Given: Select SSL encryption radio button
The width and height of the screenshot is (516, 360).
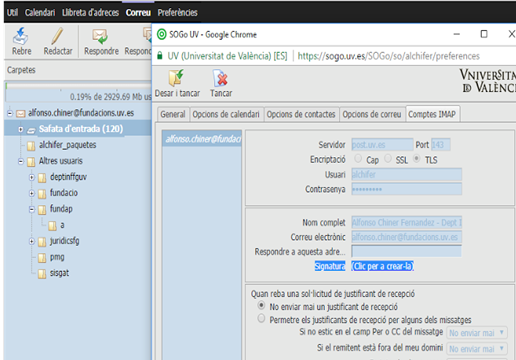Looking at the screenshot, I should point(388,158).
